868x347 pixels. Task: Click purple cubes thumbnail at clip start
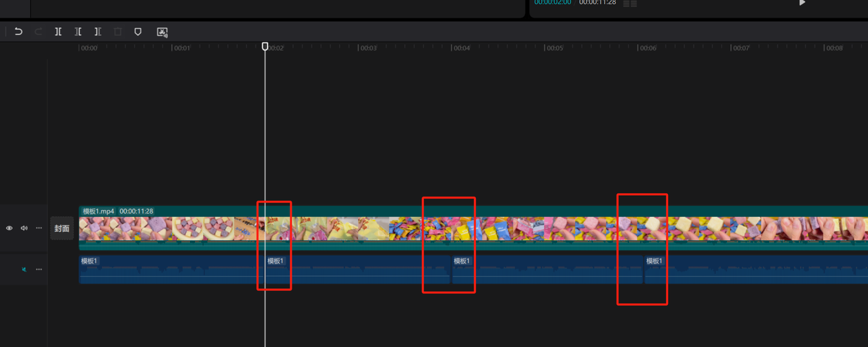pos(94,228)
